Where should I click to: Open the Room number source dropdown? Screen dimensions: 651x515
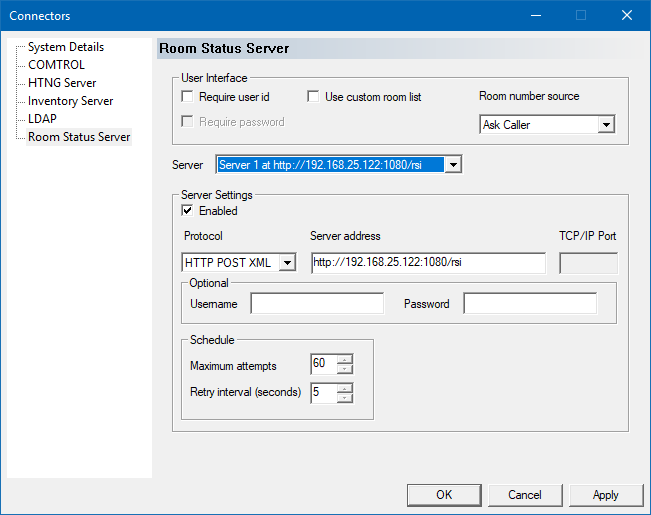pyautogui.click(x=605, y=125)
